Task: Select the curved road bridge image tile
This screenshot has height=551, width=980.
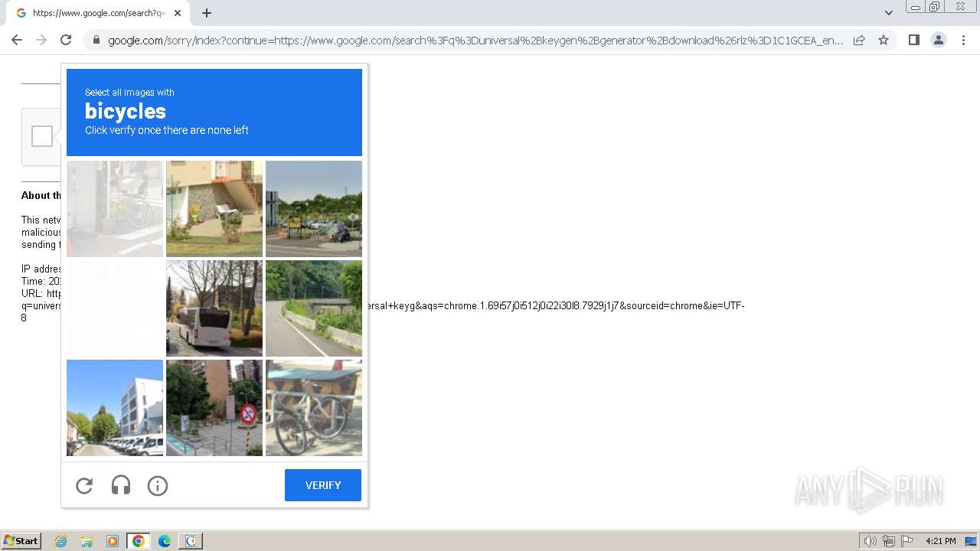Action: coord(314,308)
